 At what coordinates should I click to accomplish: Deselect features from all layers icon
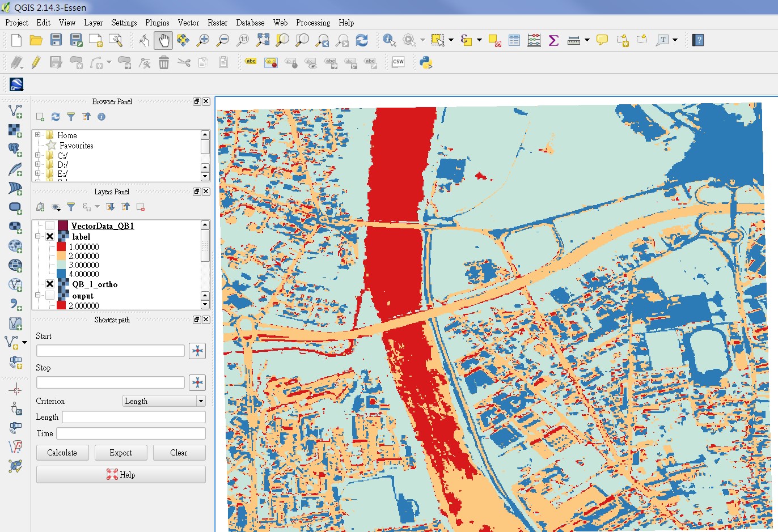[x=494, y=40]
